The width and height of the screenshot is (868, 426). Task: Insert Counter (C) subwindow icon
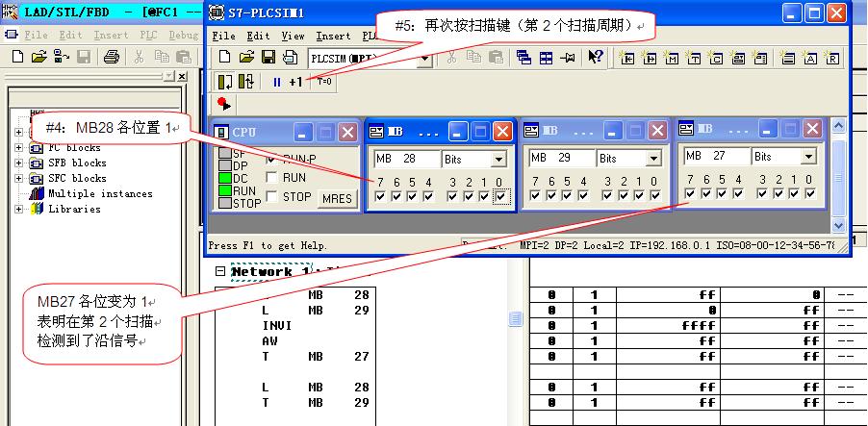pyautogui.click(x=715, y=58)
